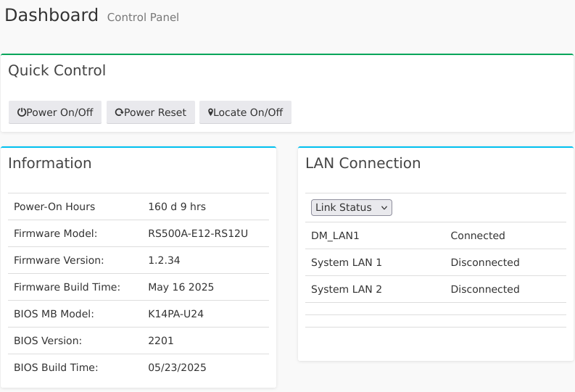Click the Firmware Version value 1.2.34
575x392 pixels.
[x=164, y=260]
